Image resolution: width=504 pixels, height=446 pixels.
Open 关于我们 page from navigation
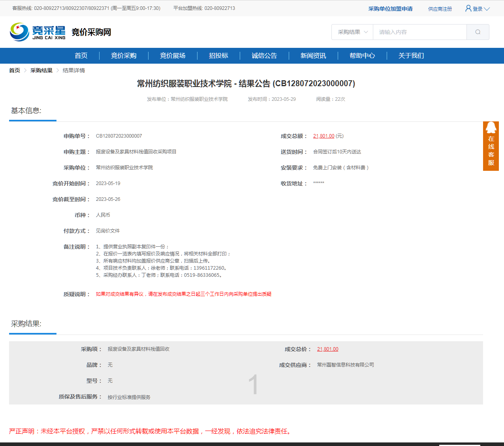[x=411, y=56]
